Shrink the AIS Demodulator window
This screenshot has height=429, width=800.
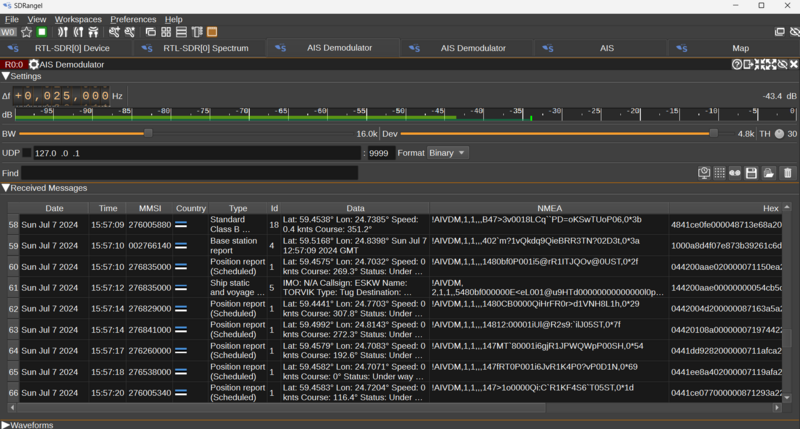click(x=759, y=64)
